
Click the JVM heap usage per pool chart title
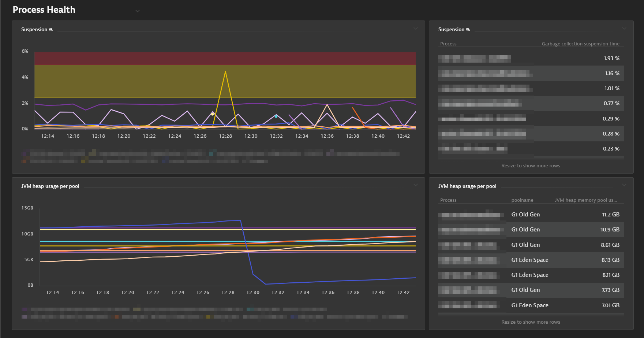click(x=50, y=186)
